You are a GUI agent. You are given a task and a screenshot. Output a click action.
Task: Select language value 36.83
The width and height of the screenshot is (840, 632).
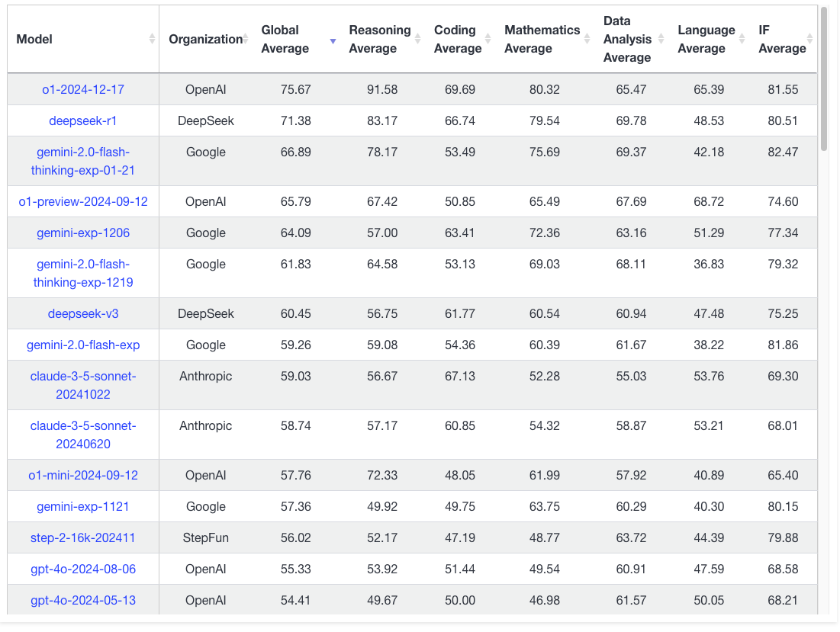pyautogui.click(x=709, y=265)
